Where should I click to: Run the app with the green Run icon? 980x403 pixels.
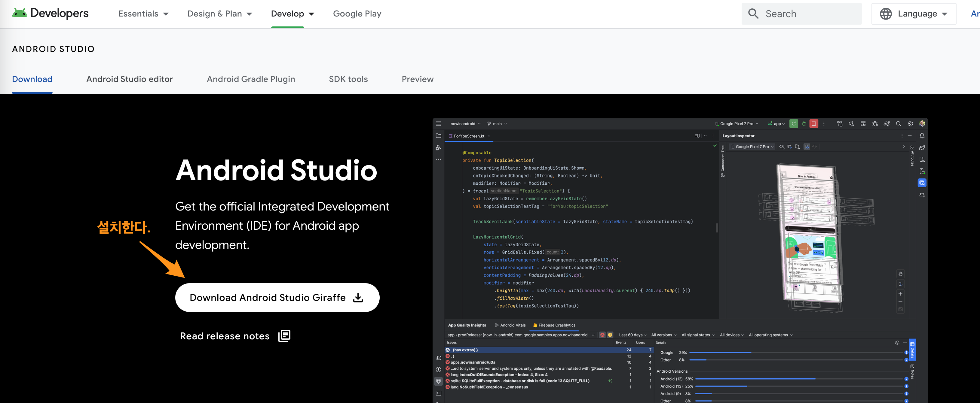794,123
